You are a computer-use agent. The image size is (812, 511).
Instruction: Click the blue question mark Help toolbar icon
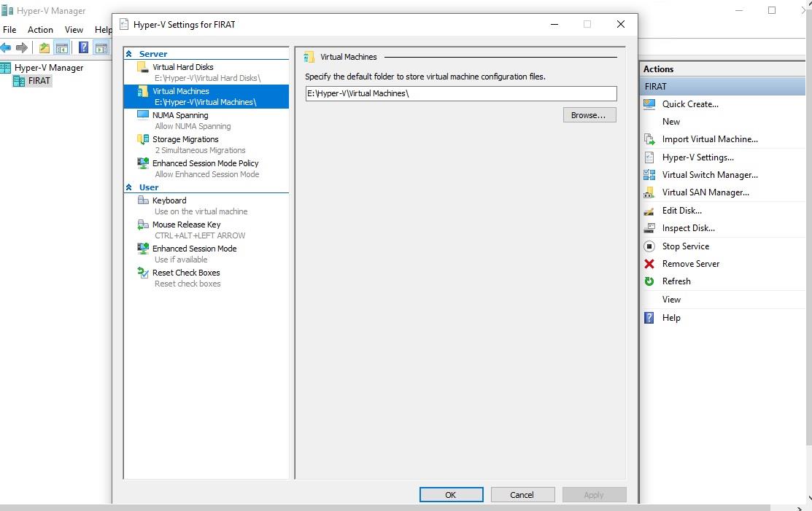pos(83,48)
